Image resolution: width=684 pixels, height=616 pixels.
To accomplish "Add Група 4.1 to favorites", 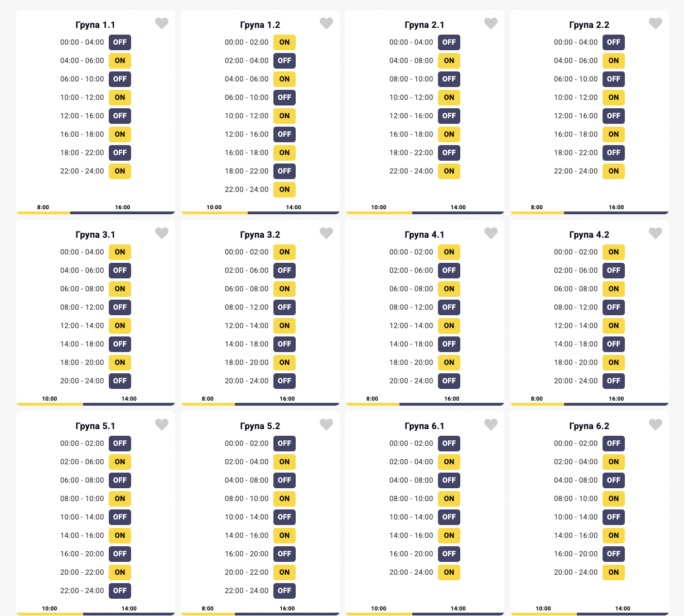I will click(x=490, y=233).
